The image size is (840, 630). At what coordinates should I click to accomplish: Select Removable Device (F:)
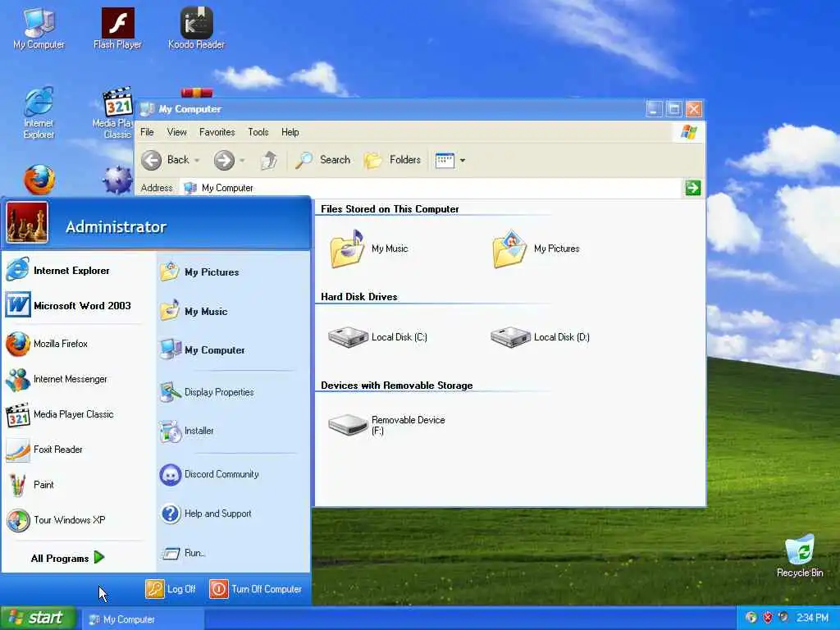[386, 425]
